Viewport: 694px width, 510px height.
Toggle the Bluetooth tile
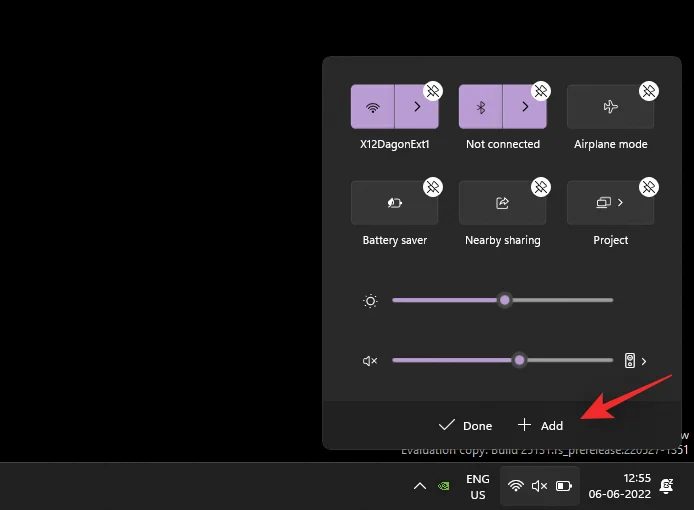pyautogui.click(x=481, y=107)
